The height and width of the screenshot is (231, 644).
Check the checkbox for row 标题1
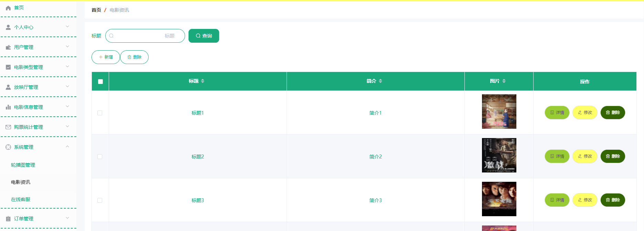[100, 113]
